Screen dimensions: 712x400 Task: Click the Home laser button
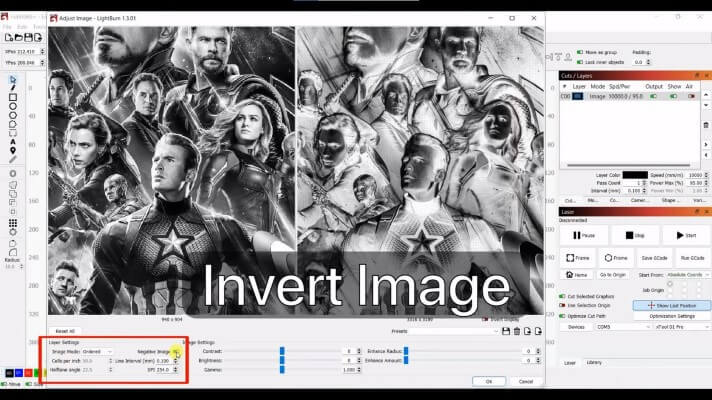pyautogui.click(x=579, y=273)
